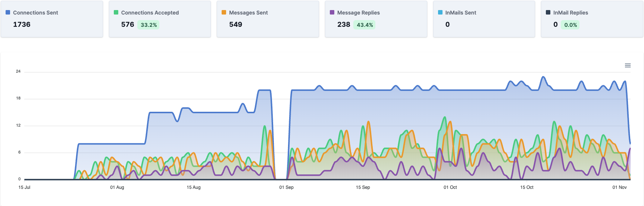This screenshot has width=644, height=206.
Task: Click the 0.0% InMail reply badge
Action: pyautogui.click(x=570, y=25)
